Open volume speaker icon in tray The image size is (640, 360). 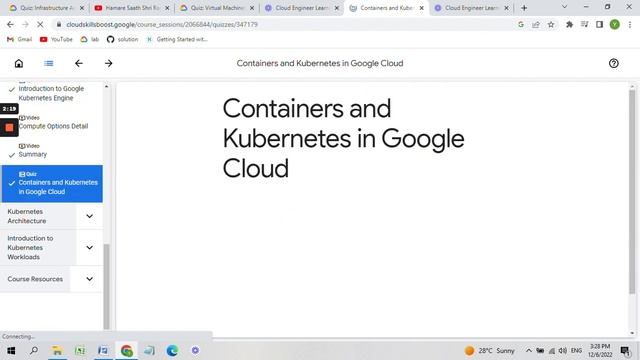[x=563, y=351]
